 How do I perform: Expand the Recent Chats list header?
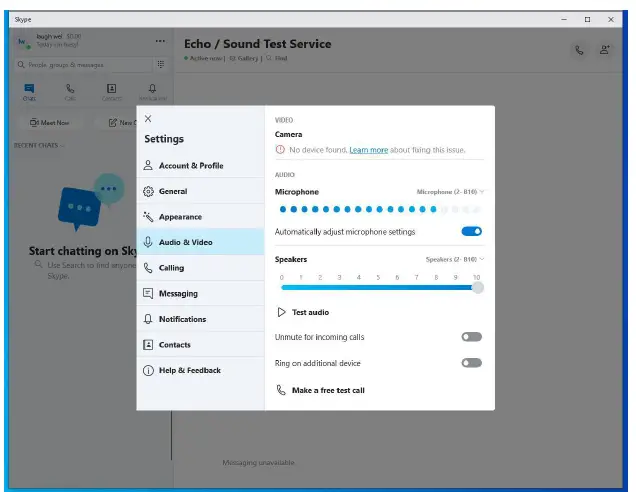pos(39,145)
